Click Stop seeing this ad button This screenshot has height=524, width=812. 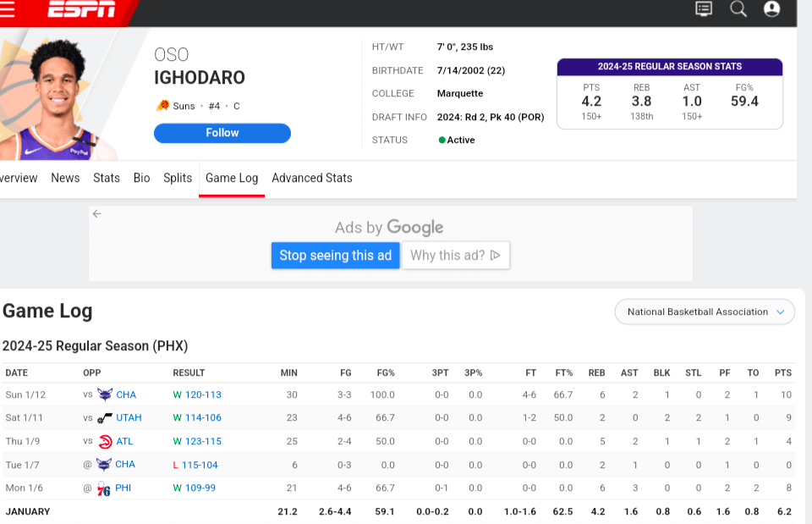[336, 256]
